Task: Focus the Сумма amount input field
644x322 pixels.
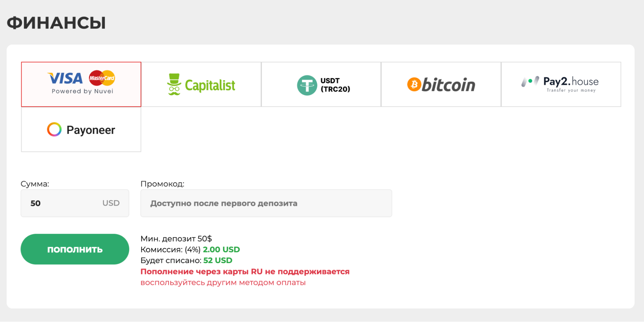Action: pyautogui.click(x=64, y=203)
